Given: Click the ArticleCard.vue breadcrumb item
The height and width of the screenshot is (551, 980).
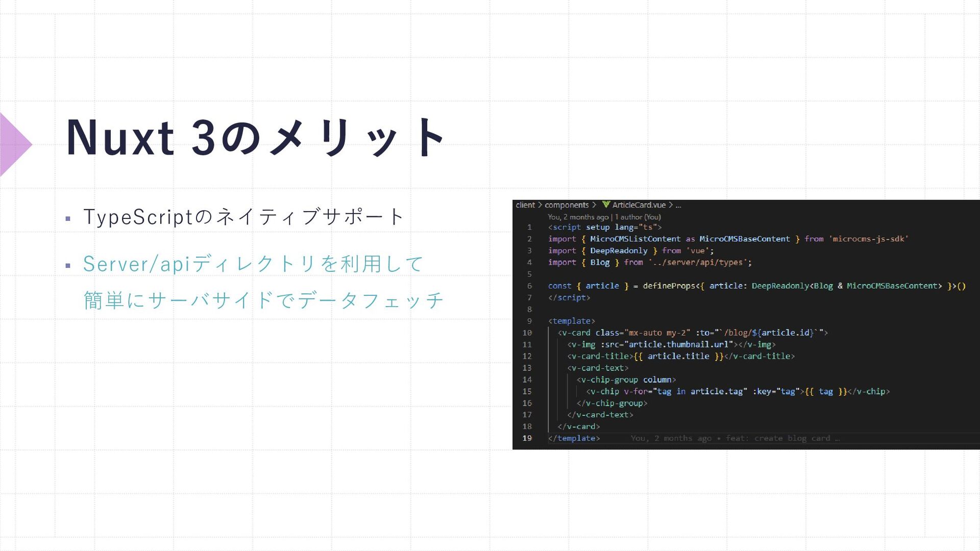Looking at the screenshot, I should (x=639, y=205).
